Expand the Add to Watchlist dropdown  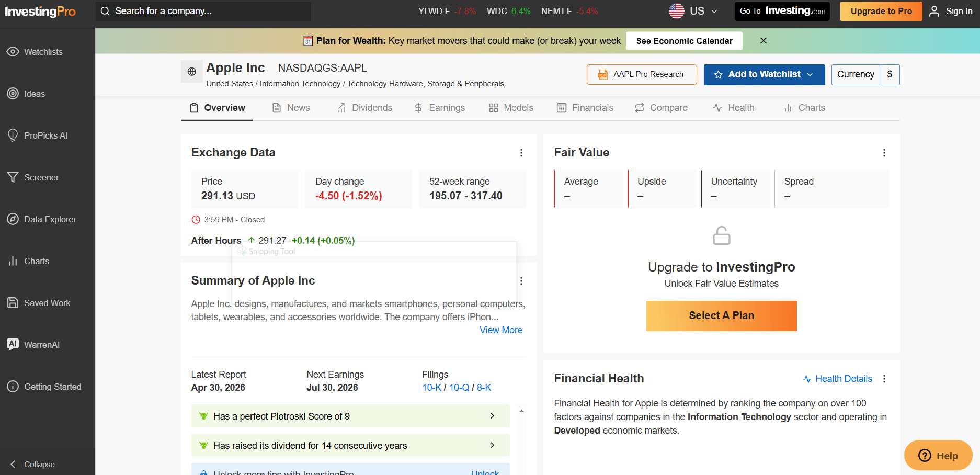810,75
